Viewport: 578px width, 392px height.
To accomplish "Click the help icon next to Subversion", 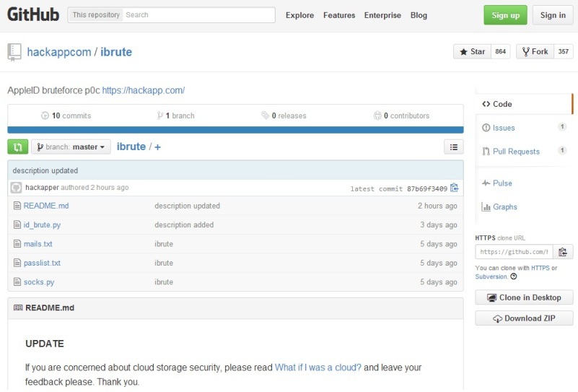I will click(514, 276).
